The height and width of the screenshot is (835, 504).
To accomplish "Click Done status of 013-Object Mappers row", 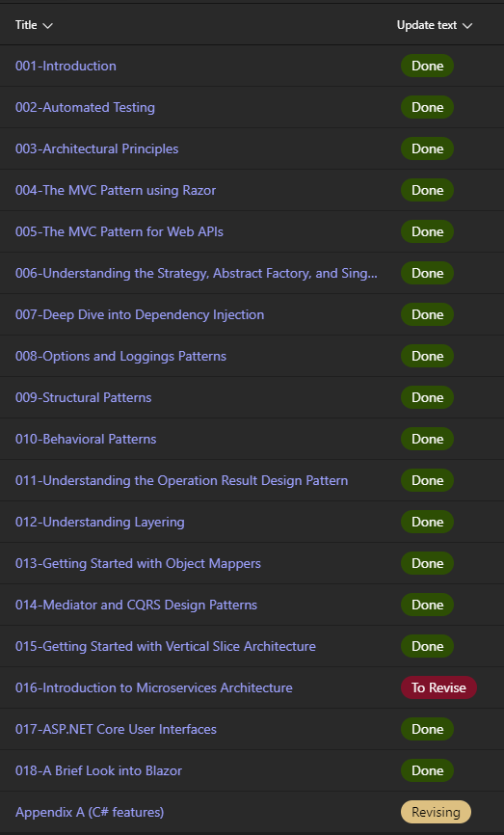I will (427, 563).
